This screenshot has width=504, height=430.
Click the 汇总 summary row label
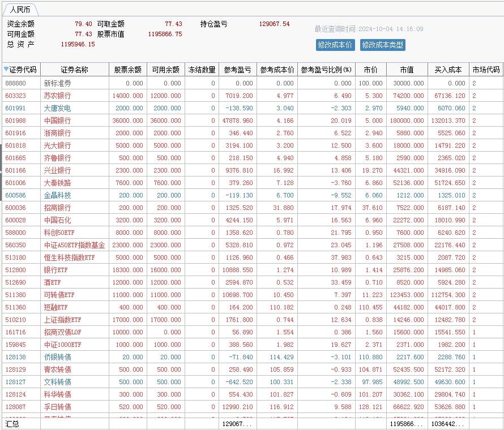tap(12, 424)
